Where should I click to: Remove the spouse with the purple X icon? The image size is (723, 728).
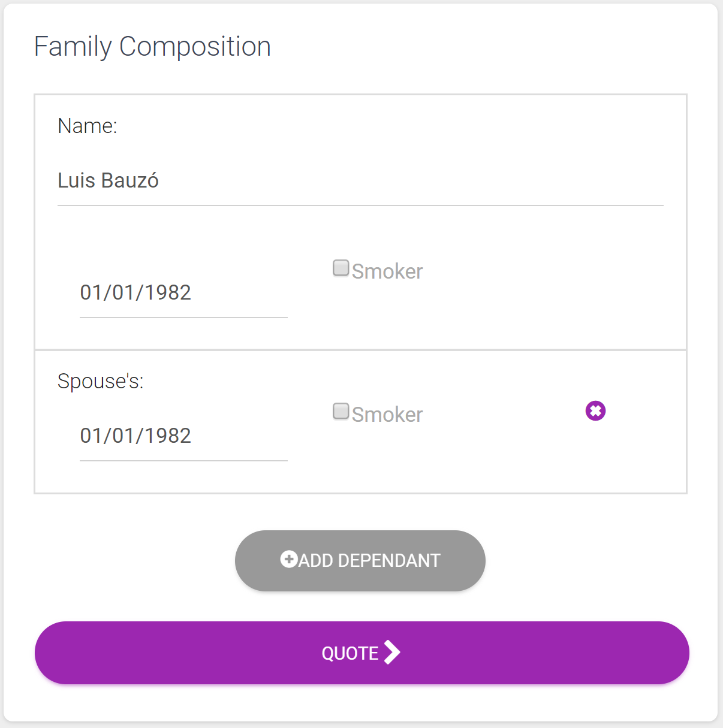595,411
